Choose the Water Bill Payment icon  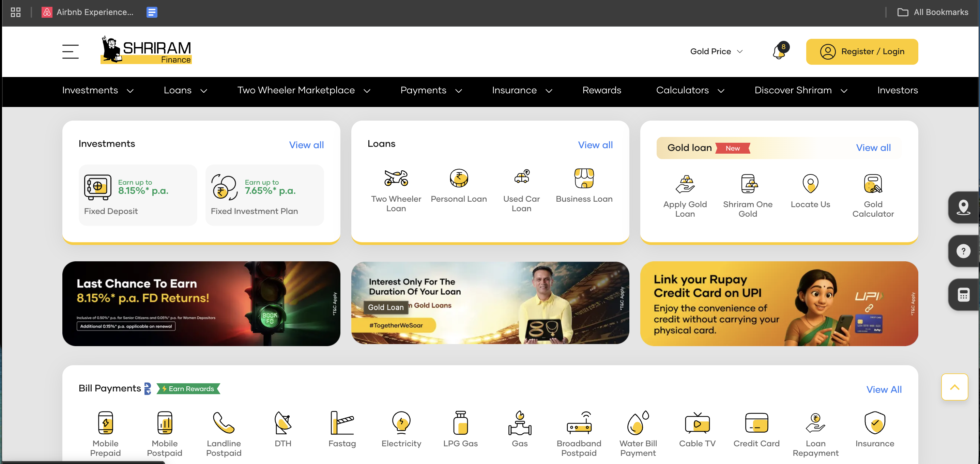point(638,422)
